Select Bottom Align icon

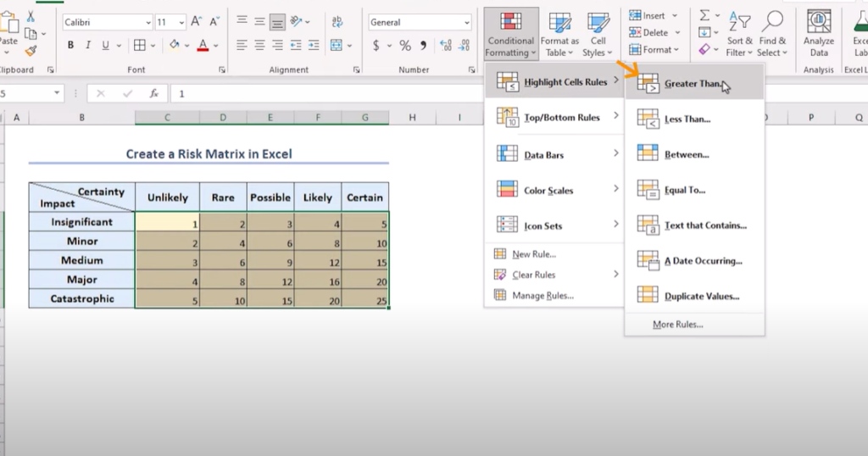277,22
